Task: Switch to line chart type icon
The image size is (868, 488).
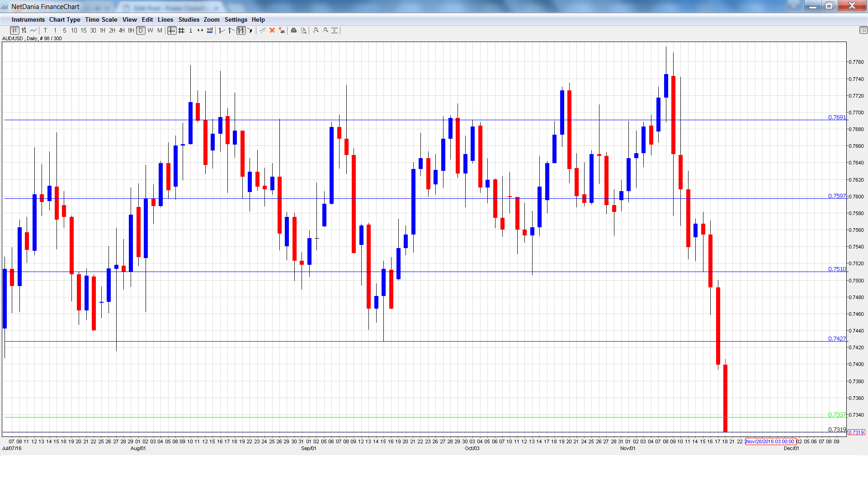Action: point(33,30)
